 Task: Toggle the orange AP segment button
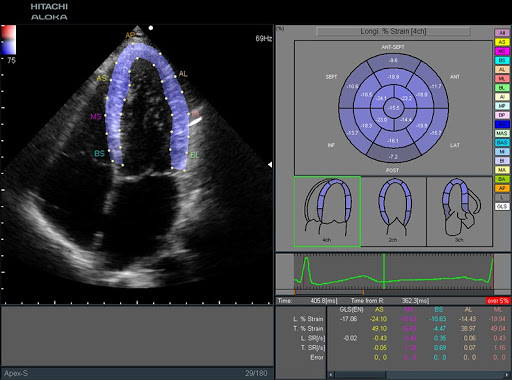pos(502,188)
